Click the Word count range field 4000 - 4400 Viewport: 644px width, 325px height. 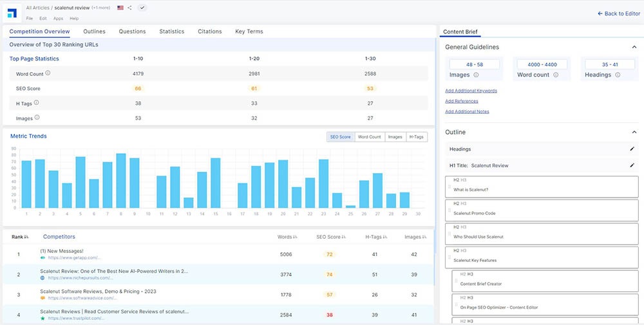[541, 64]
